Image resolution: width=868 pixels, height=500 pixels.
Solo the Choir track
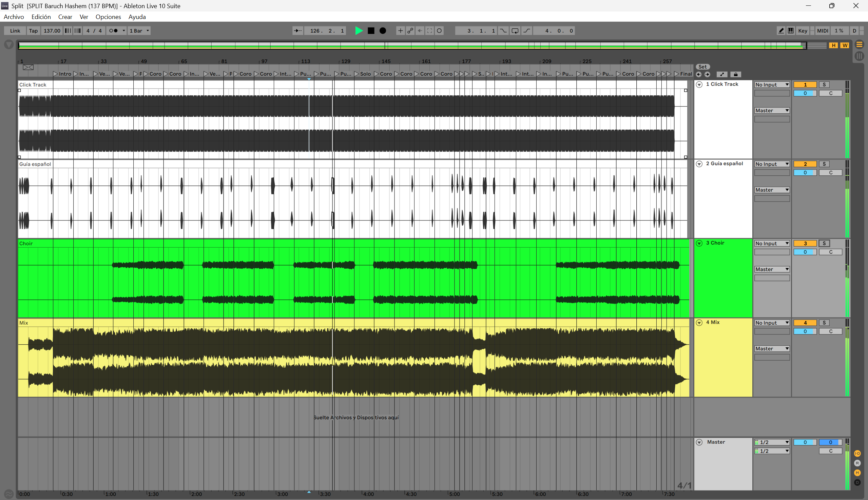824,243
